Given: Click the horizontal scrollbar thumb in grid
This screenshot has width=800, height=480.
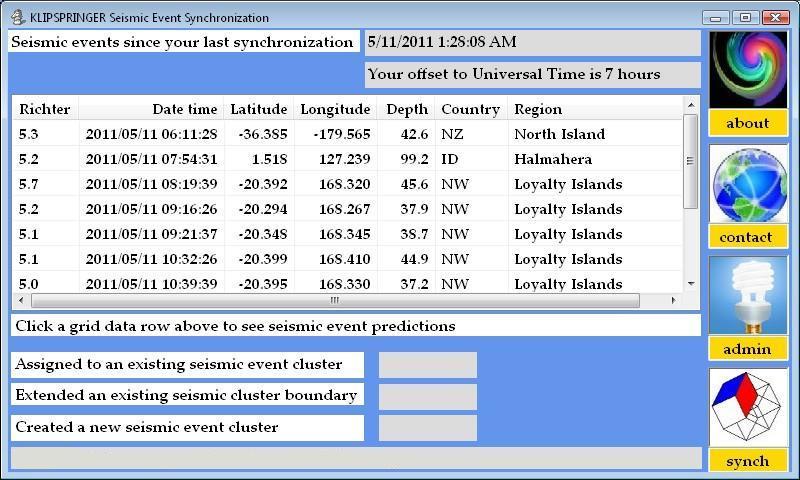Looking at the screenshot, I should (334, 300).
